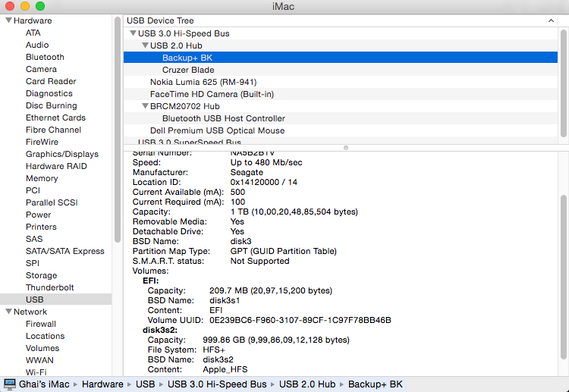Select SPI in the sidebar
Screen dimensions: 569x392
[33, 263]
